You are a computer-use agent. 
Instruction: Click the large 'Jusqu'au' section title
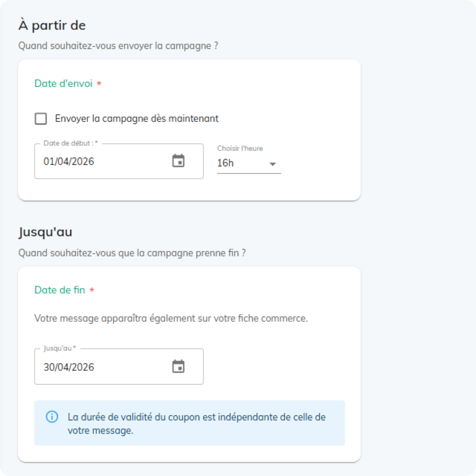pos(45,232)
